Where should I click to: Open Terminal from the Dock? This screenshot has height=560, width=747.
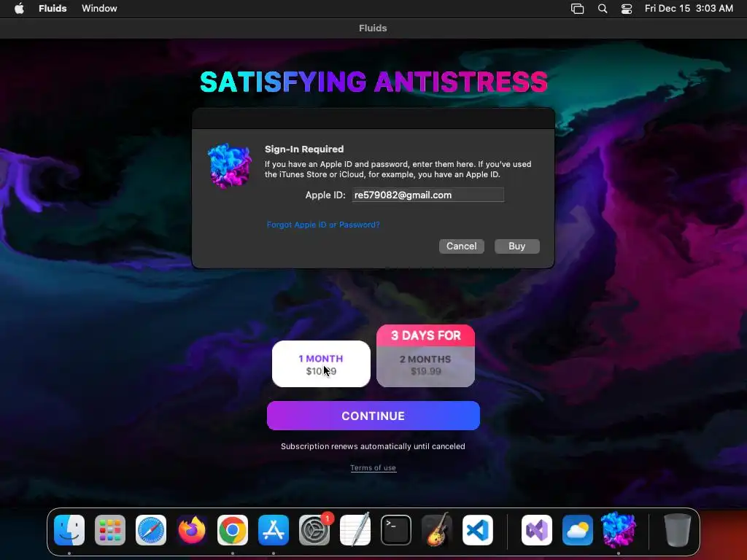pyautogui.click(x=396, y=529)
